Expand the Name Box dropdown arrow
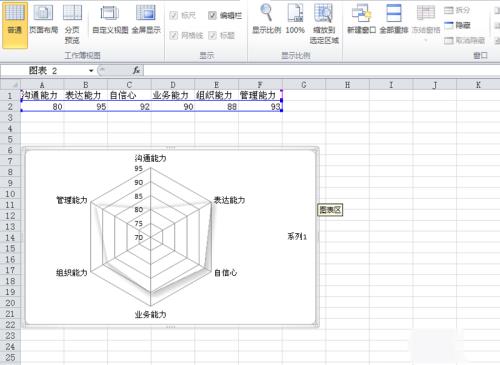 click(91, 71)
